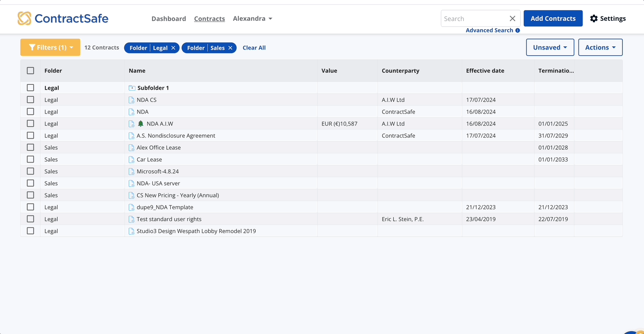Image resolution: width=644 pixels, height=334 pixels.
Task: Check the box for NDA CS row
Action: [x=31, y=100]
